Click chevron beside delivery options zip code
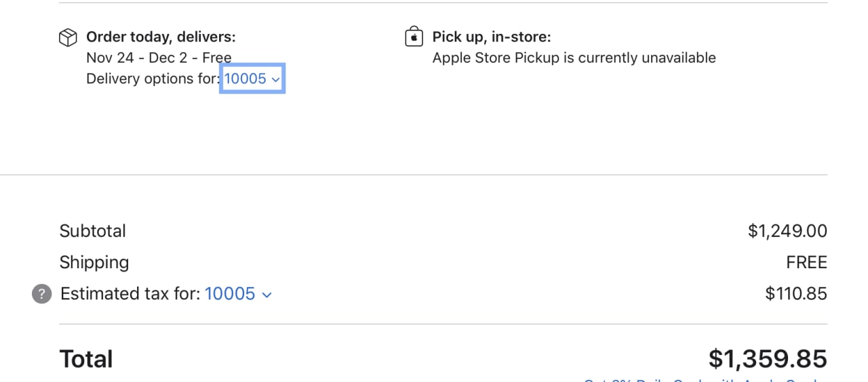Screen dimensions: 868x382 coord(275,79)
